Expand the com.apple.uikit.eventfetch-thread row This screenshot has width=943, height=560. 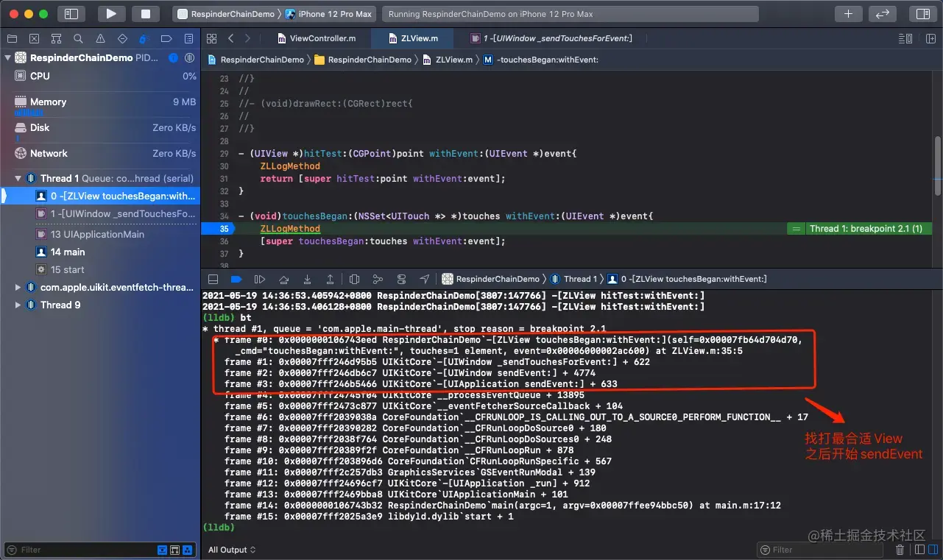click(18, 287)
